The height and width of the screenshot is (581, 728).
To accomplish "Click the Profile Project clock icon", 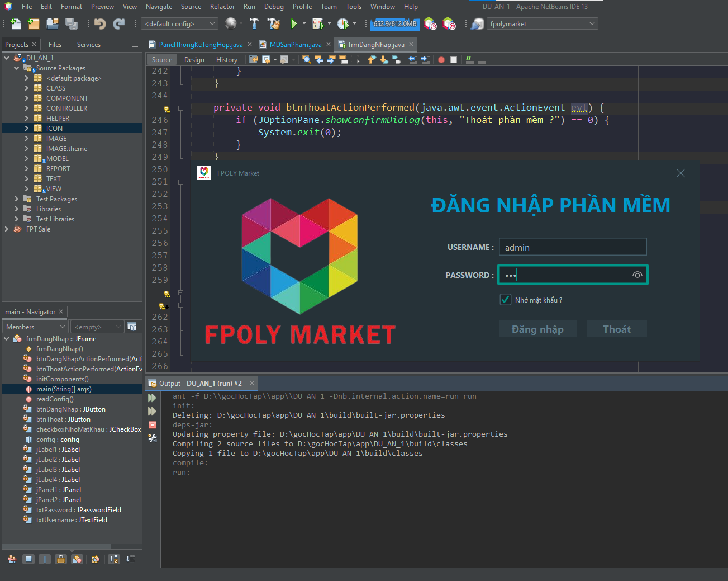I will [343, 23].
